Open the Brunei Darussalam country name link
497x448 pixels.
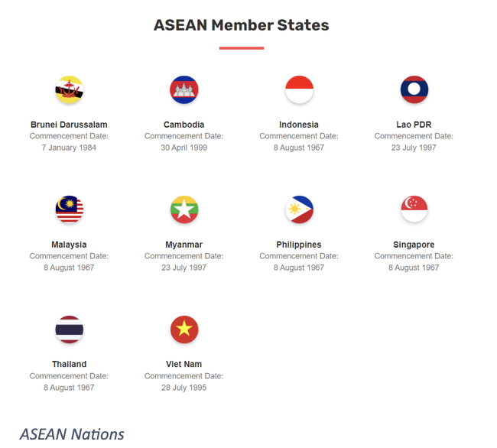(69, 125)
